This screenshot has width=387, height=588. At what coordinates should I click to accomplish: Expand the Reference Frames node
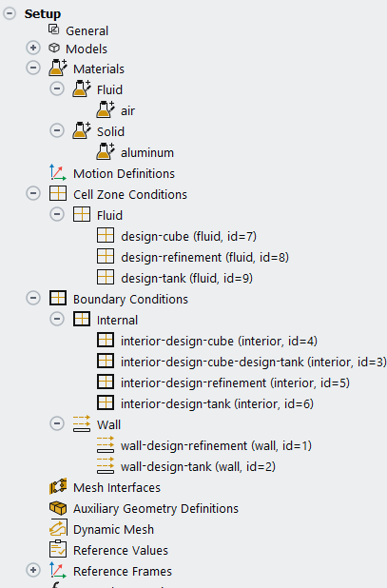click(33, 571)
